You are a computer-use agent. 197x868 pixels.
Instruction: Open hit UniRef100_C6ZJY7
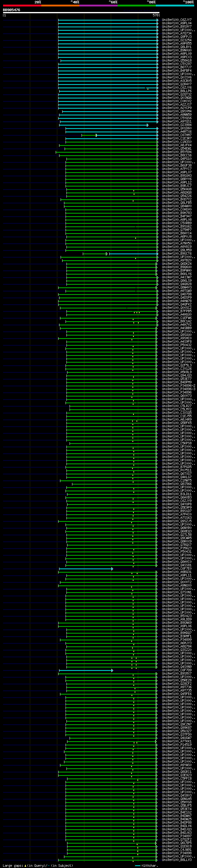click(177, 20)
